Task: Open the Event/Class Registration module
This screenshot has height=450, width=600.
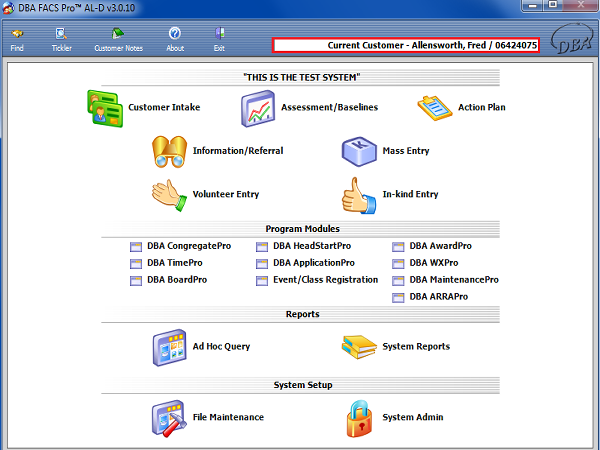Action: 324,280
